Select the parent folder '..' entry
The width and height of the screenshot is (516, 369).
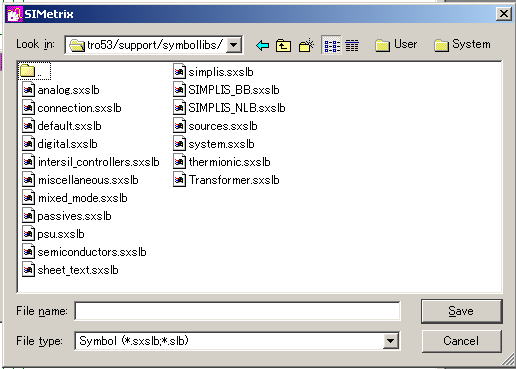(x=35, y=71)
